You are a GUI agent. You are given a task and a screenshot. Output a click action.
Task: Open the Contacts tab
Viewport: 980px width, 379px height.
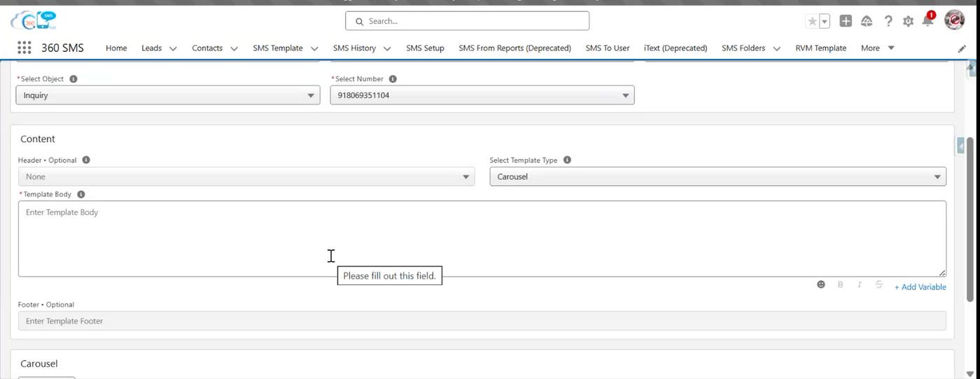(x=207, y=48)
